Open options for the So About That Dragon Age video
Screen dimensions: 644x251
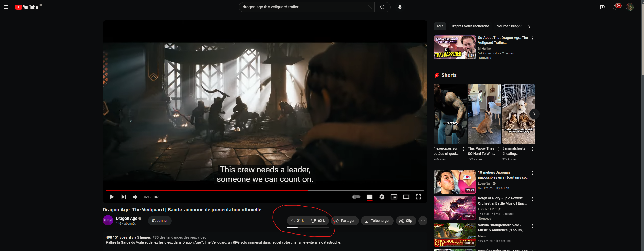tap(532, 38)
